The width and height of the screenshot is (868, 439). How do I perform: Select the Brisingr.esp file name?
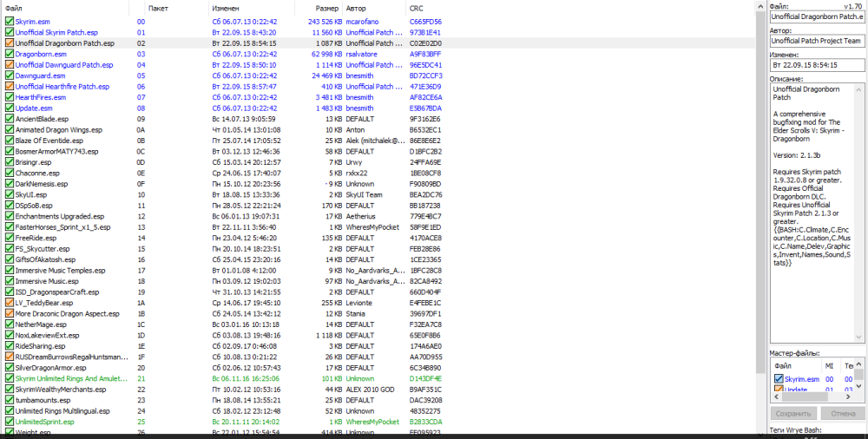[33, 162]
